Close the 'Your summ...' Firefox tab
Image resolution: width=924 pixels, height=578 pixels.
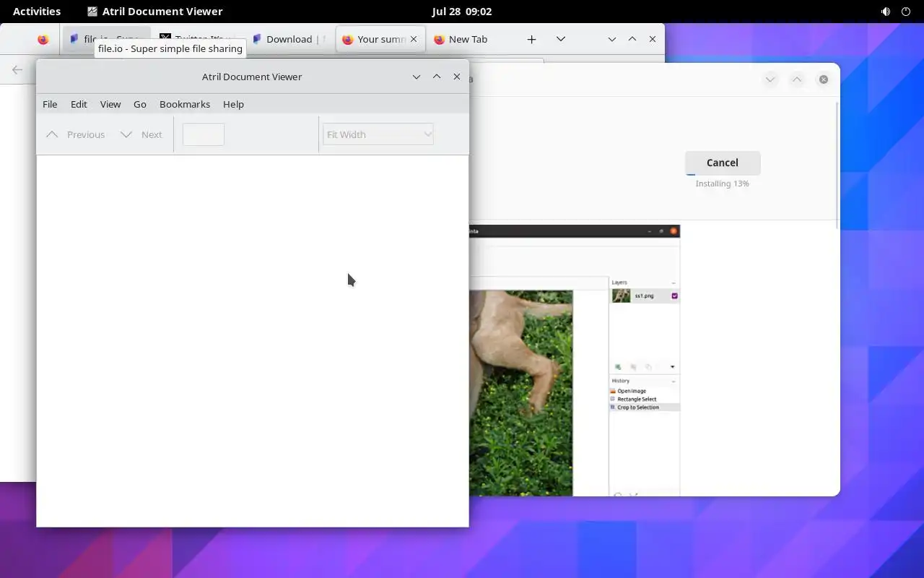click(414, 39)
